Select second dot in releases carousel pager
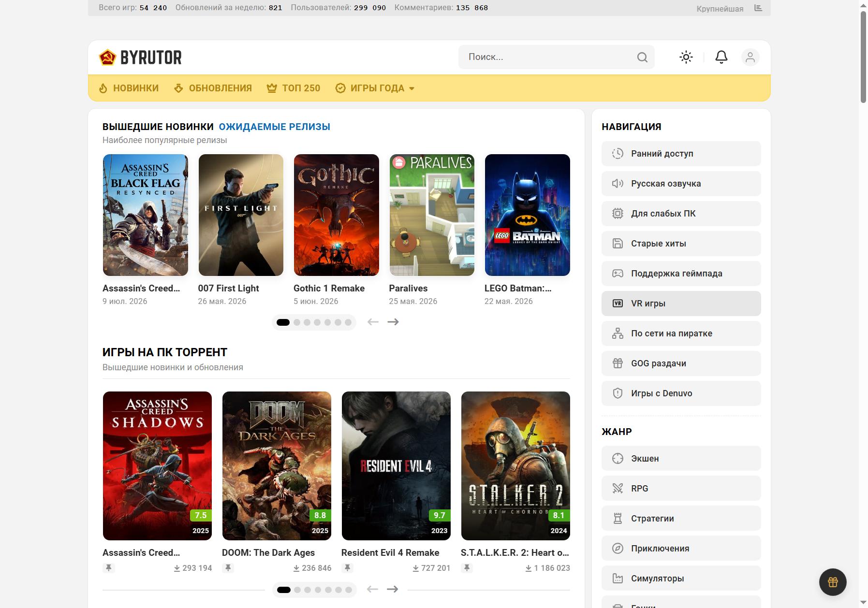 [x=297, y=322]
